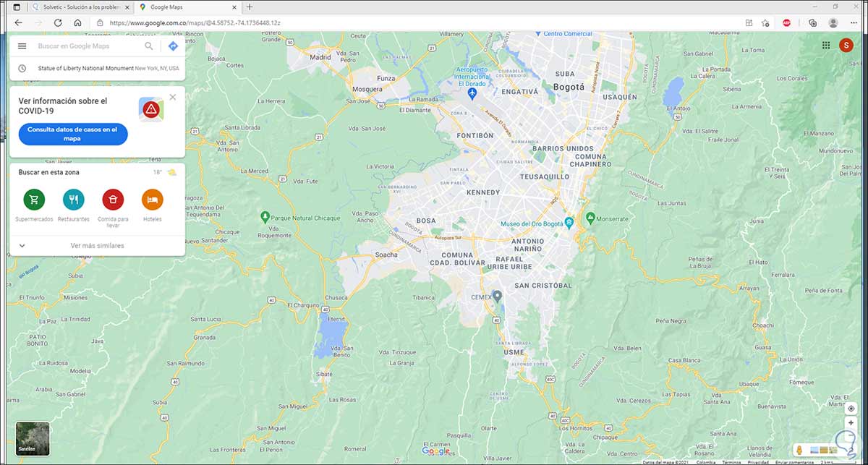Toggle the Satélite map layer thumbnail

click(33, 439)
